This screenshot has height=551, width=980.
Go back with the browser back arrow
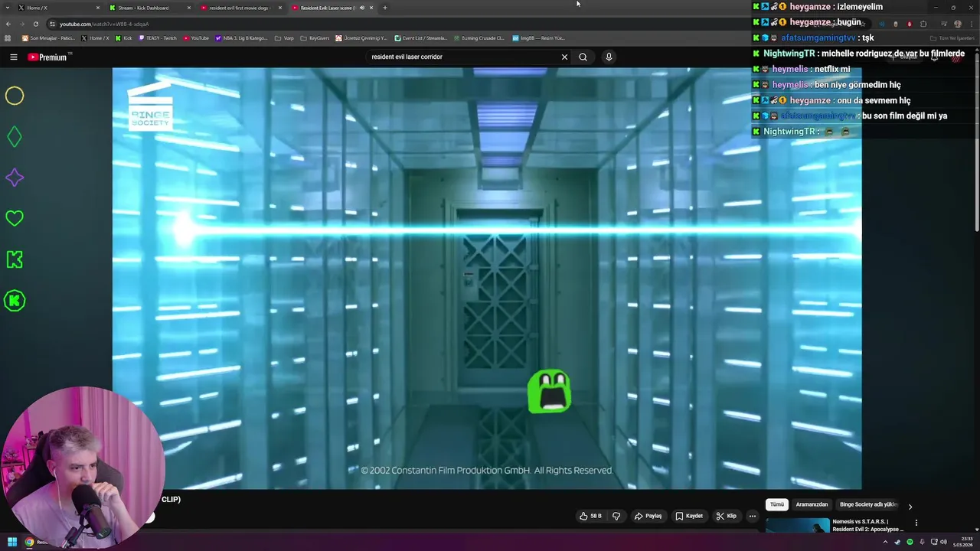tap(8, 24)
